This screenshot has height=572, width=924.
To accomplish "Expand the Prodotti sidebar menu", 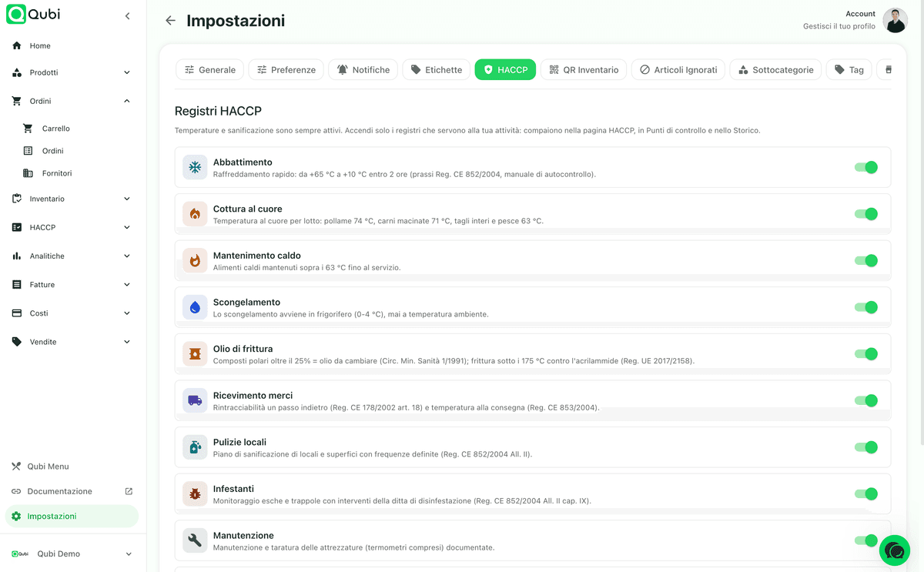I will pyautogui.click(x=73, y=72).
